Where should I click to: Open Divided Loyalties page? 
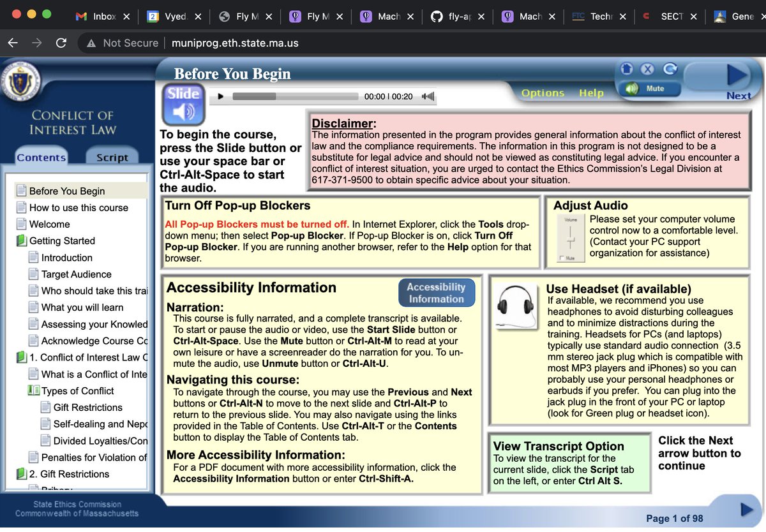click(x=100, y=441)
